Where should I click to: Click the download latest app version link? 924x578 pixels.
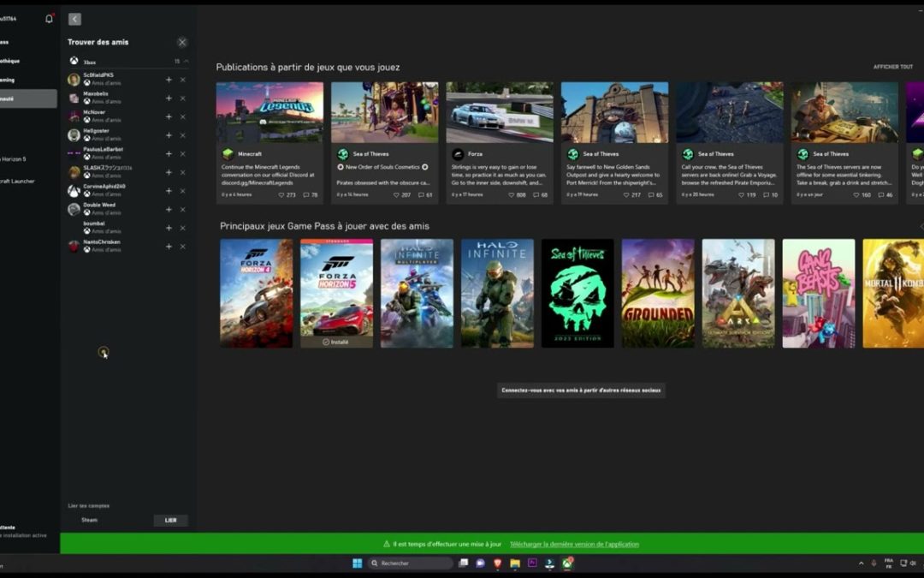tap(575, 544)
